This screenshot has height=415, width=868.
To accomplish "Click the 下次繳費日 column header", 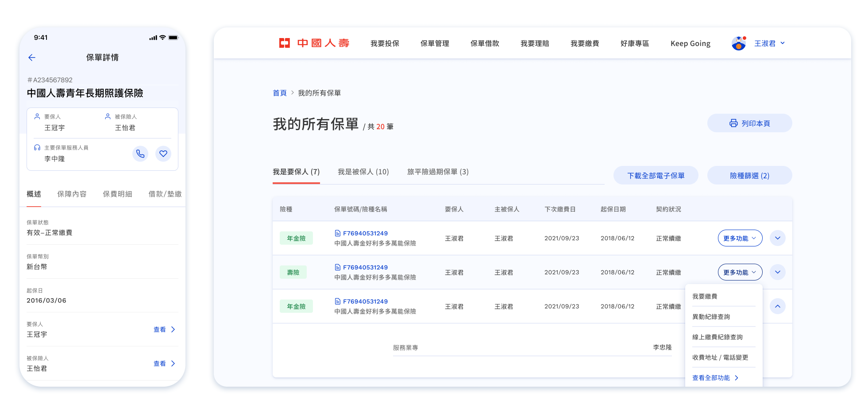I will [x=560, y=209].
